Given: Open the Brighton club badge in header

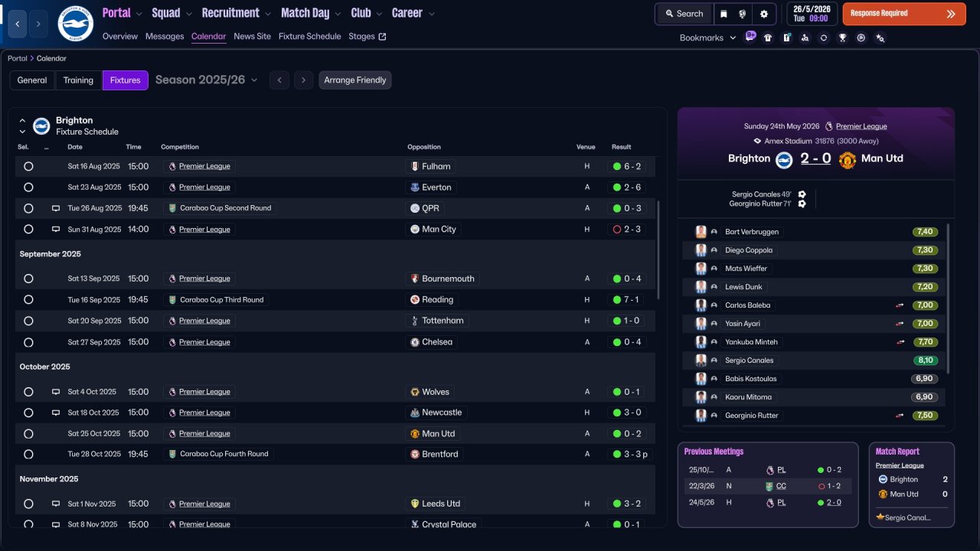Looking at the screenshot, I should tap(75, 24).
